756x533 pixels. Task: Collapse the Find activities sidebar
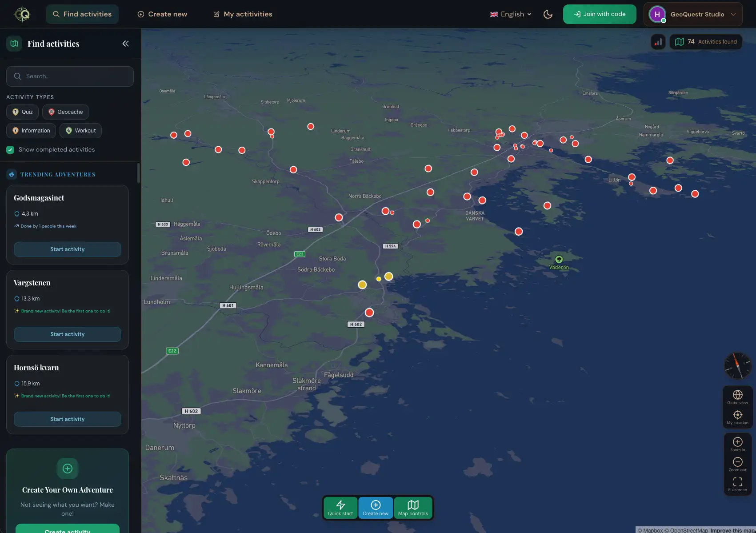[125, 43]
